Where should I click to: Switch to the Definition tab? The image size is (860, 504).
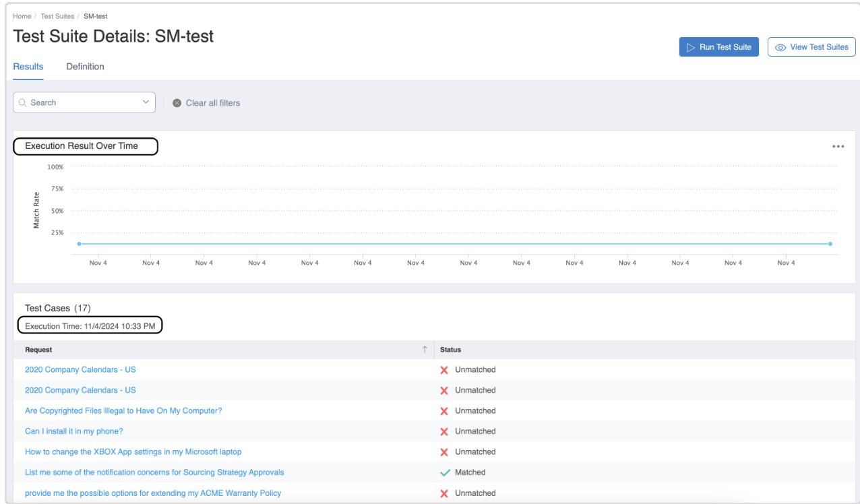[85, 67]
